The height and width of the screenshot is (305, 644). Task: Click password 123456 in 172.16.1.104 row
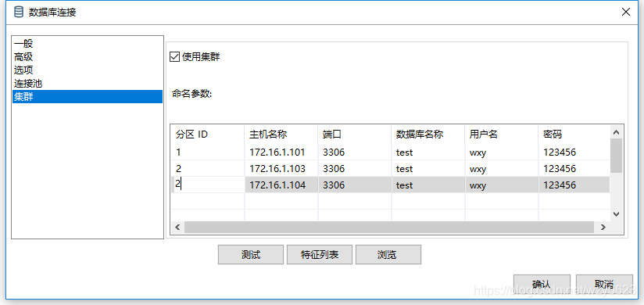click(574, 185)
